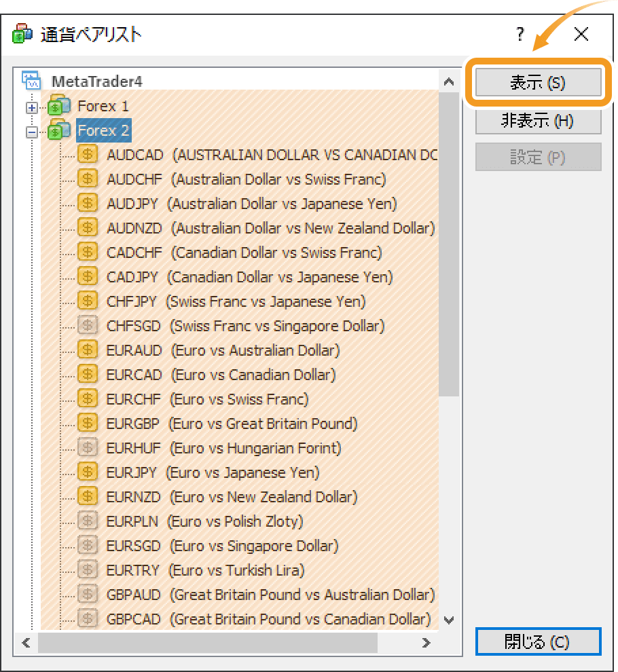Screen dimensions: 618x672
Task: Click the gold dollar icon for EURNZD
Action: [x=88, y=496]
